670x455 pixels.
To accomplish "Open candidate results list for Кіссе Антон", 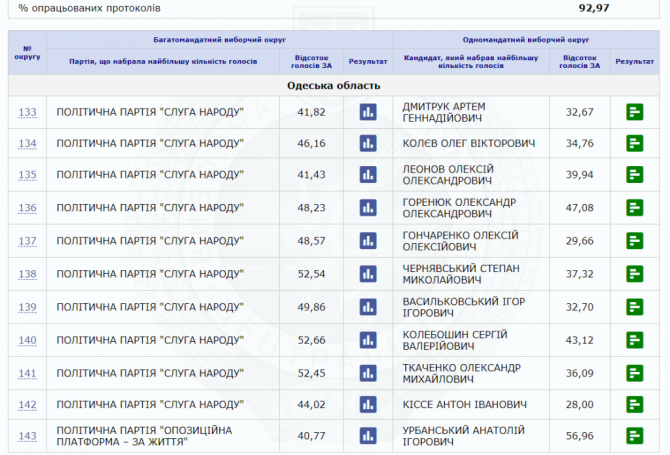I will point(635,404).
